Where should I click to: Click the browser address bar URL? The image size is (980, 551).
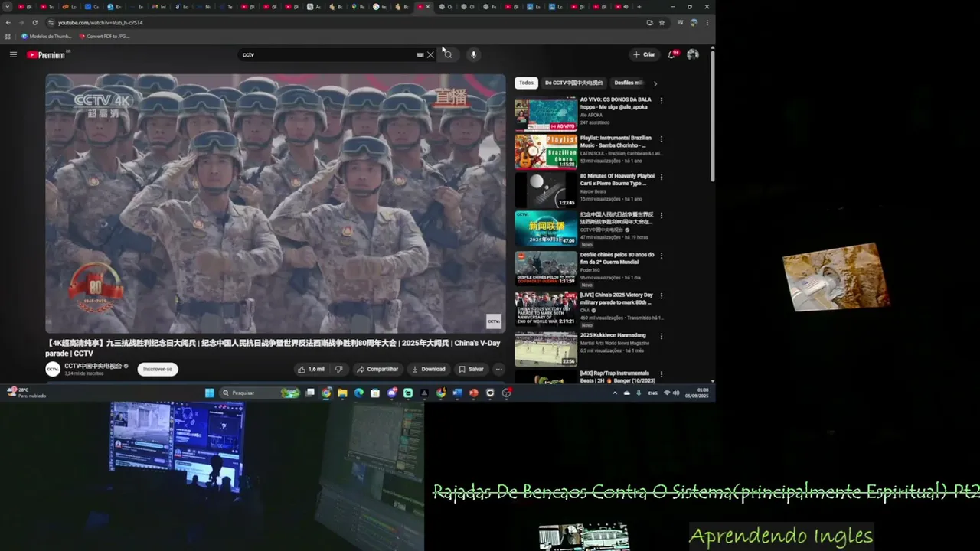(x=100, y=23)
